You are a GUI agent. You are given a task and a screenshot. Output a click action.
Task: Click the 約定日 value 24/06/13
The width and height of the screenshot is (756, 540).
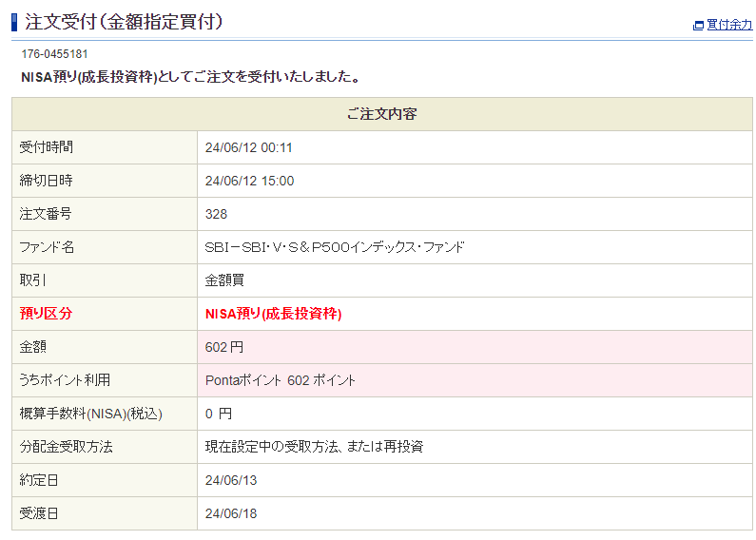231,480
